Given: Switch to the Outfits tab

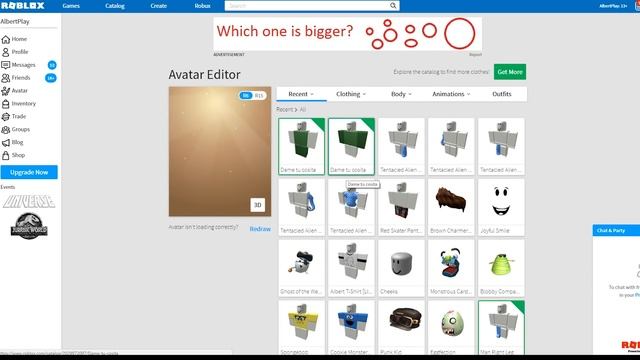Looking at the screenshot, I should click(502, 94).
